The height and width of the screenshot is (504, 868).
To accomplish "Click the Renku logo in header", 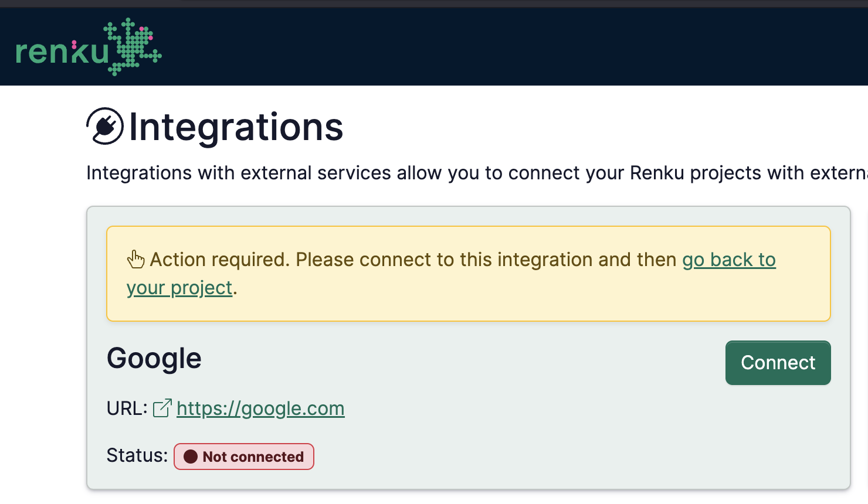I will [89, 47].
